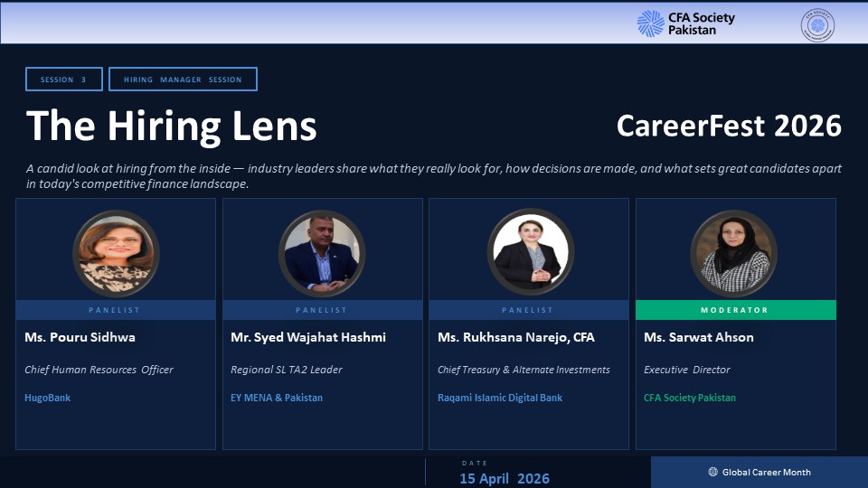Click the name Ms. Pouru Sidhwa

point(80,337)
